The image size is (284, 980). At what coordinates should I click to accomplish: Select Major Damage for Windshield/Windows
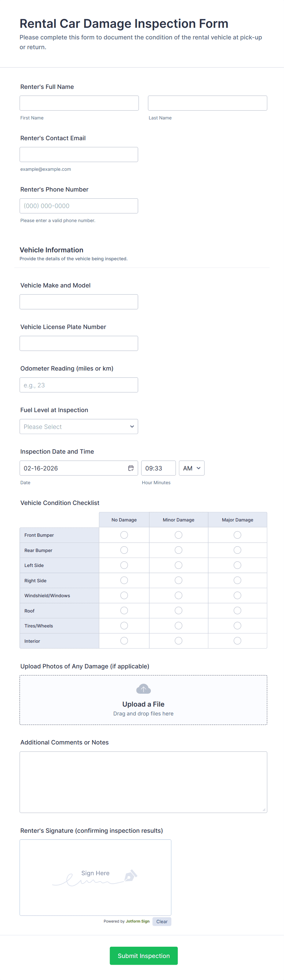click(237, 595)
